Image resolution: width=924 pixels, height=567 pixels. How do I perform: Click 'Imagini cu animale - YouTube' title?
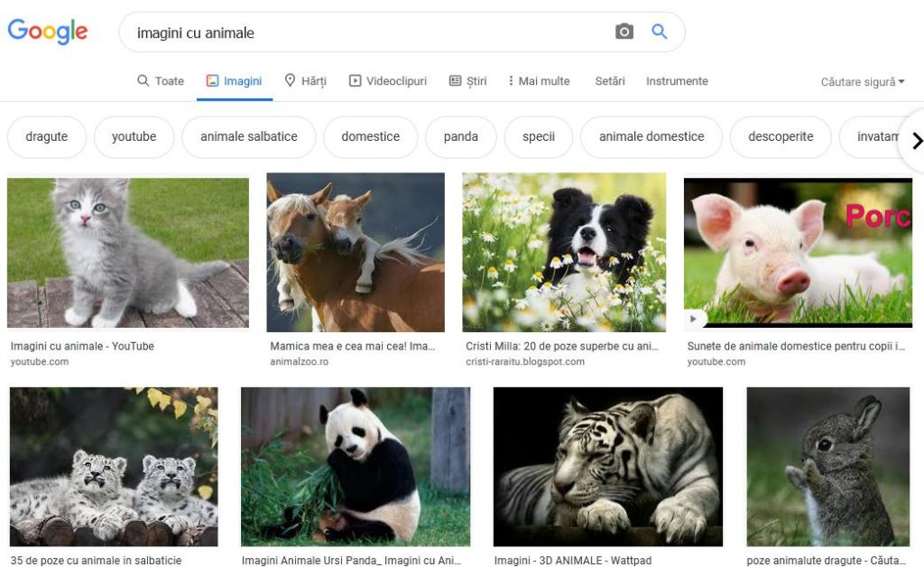82,347
